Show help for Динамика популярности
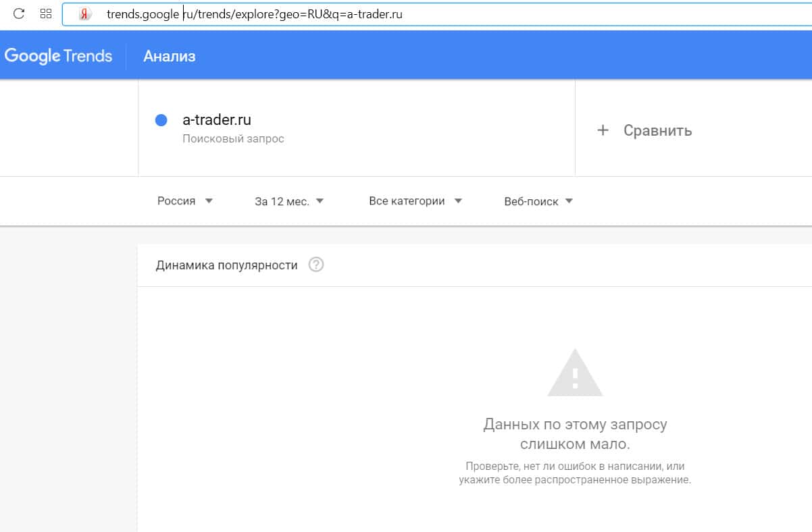The image size is (812, 532). 316,265
